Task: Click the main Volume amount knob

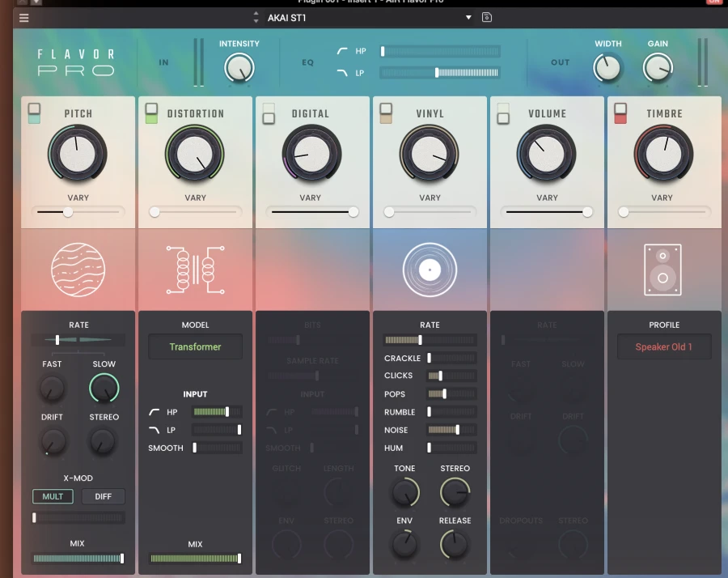Action: [547, 154]
